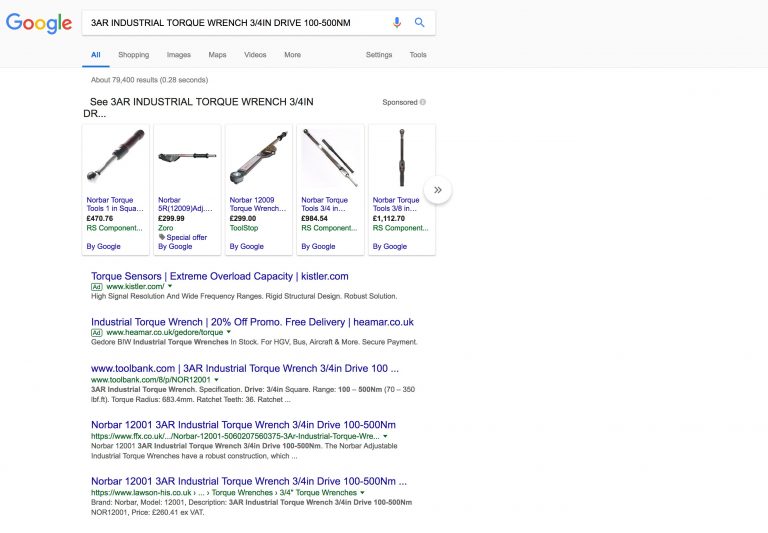Click the Sponsored info icon

coord(423,102)
